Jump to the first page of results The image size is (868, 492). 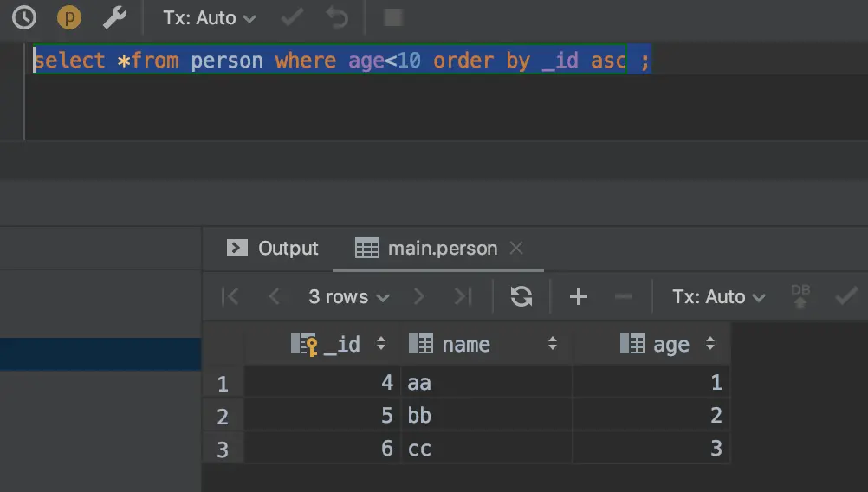tap(230, 296)
